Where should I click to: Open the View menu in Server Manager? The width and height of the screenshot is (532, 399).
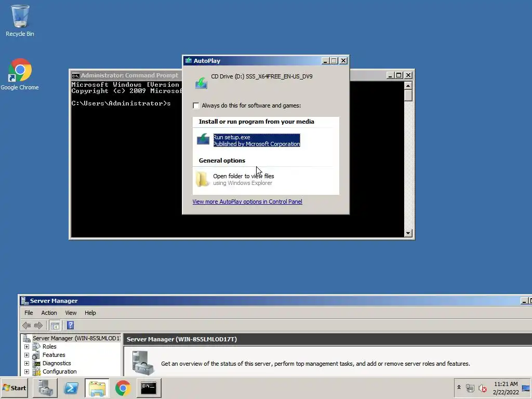pyautogui.click(x=71, y=313)
